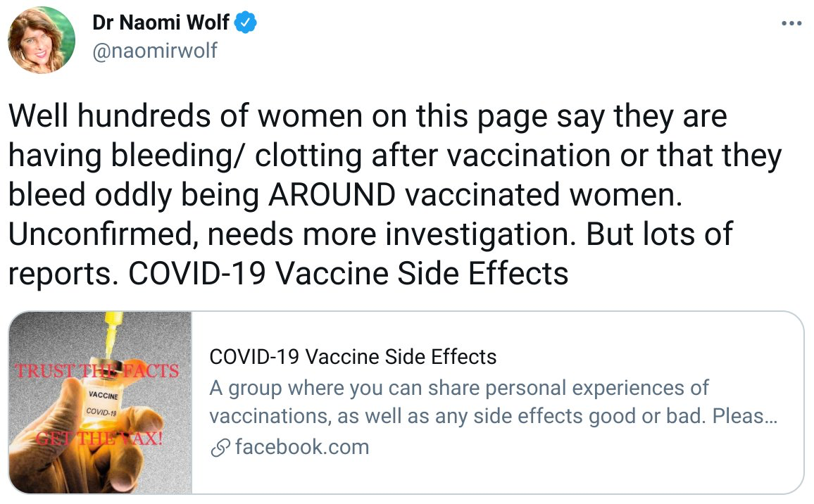The image size is (814, 504).
Task: Visit the @naomirwolf handle link
Action: coord(155,51)
